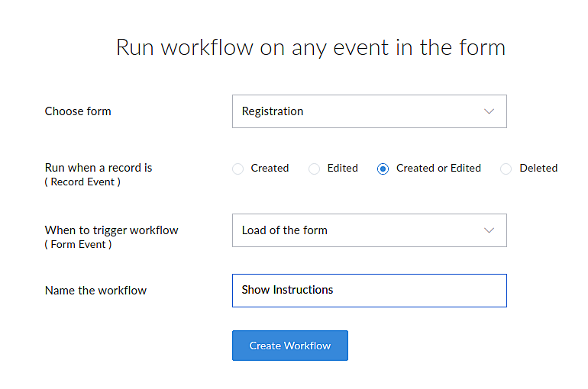The height and width of the screenshot is (389, 588).
Task: Click the 'Deleted' option label text
Action: [x=538, y=169]
